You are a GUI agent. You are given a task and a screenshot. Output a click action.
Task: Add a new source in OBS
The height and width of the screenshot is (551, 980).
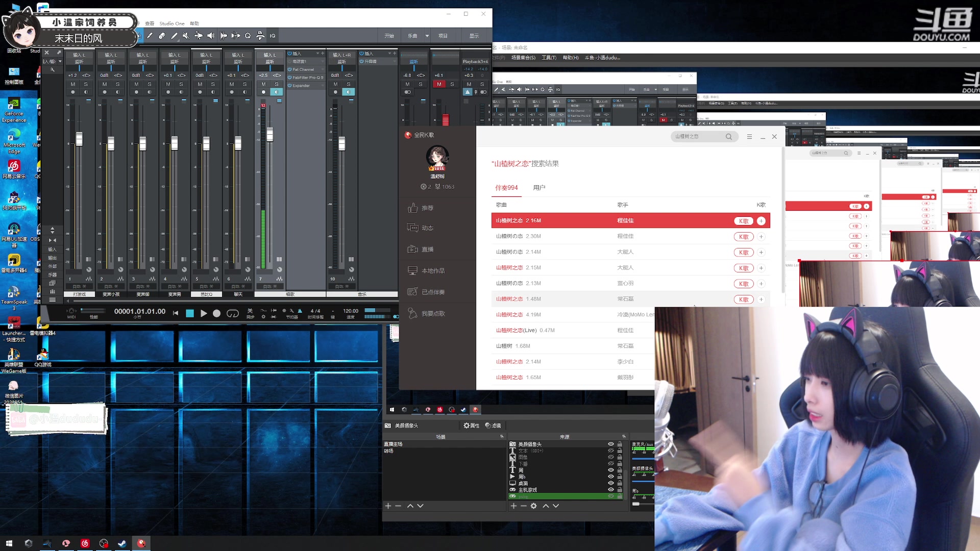513,506
